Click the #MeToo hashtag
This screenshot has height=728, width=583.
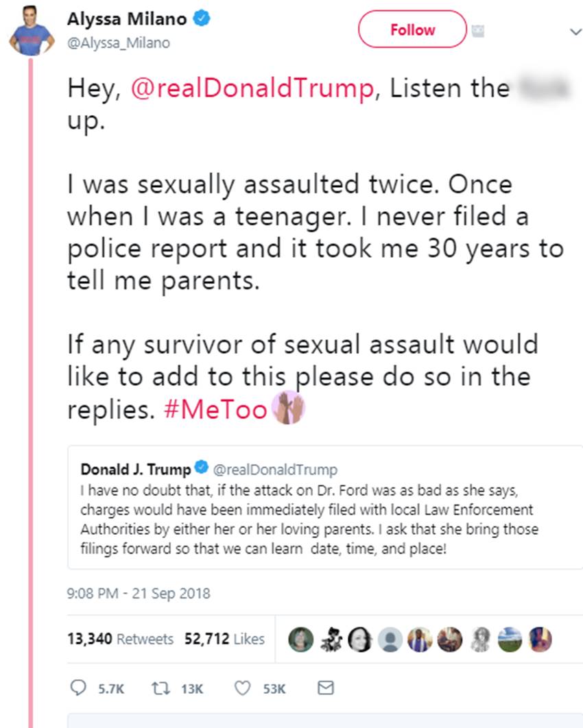(215, 410)
